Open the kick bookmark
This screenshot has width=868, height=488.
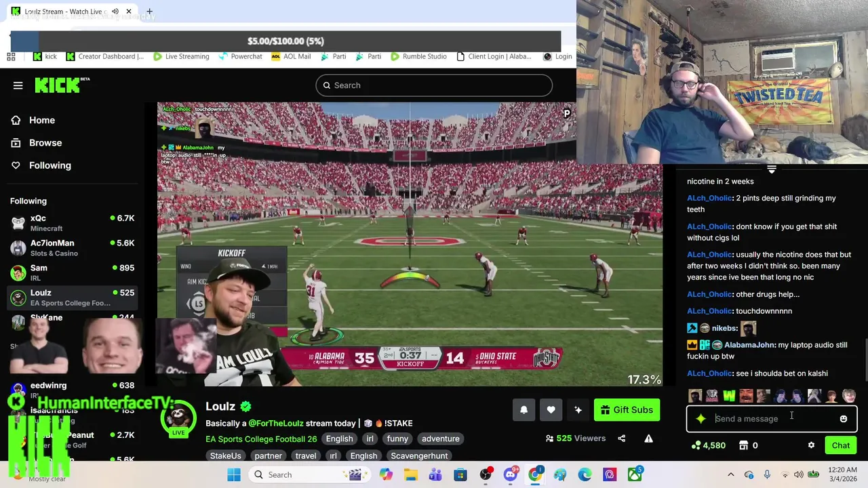click(45, 56)
